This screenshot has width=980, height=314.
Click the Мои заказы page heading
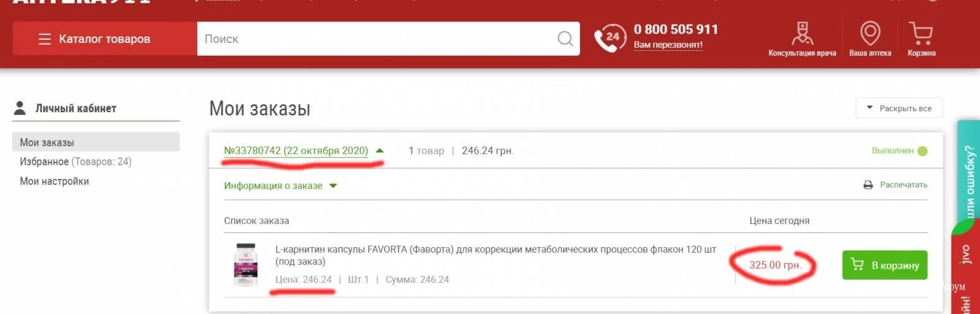point(260,109)
